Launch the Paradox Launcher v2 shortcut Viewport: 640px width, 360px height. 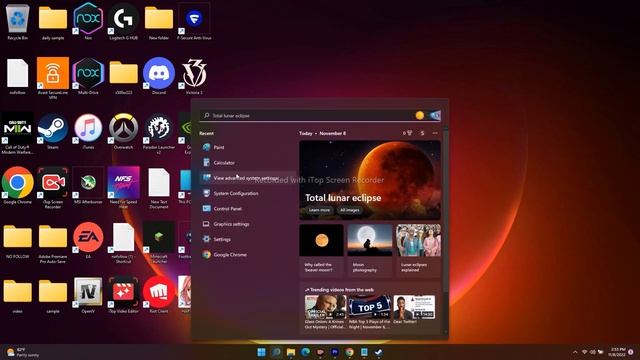click(x=159, y=133)
